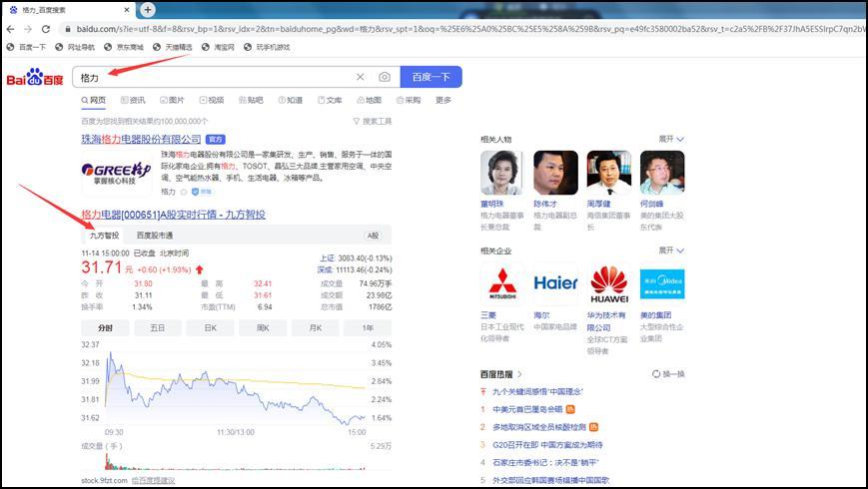The width and height of the screenshot is (868, 489).
Task: Click the Mitsubishi logo icon
Action: (x=502, y=284)
